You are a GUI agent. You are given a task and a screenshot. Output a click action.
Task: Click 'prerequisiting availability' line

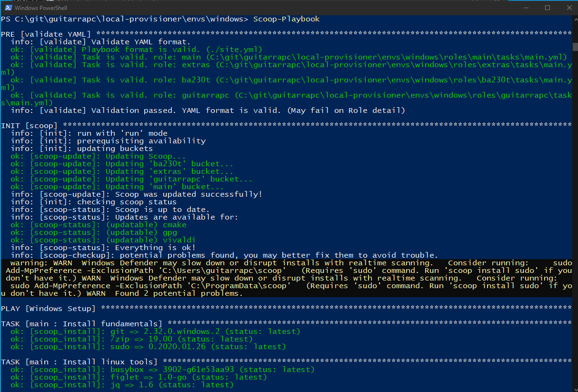pyautogui.click(x=108, y=141)
